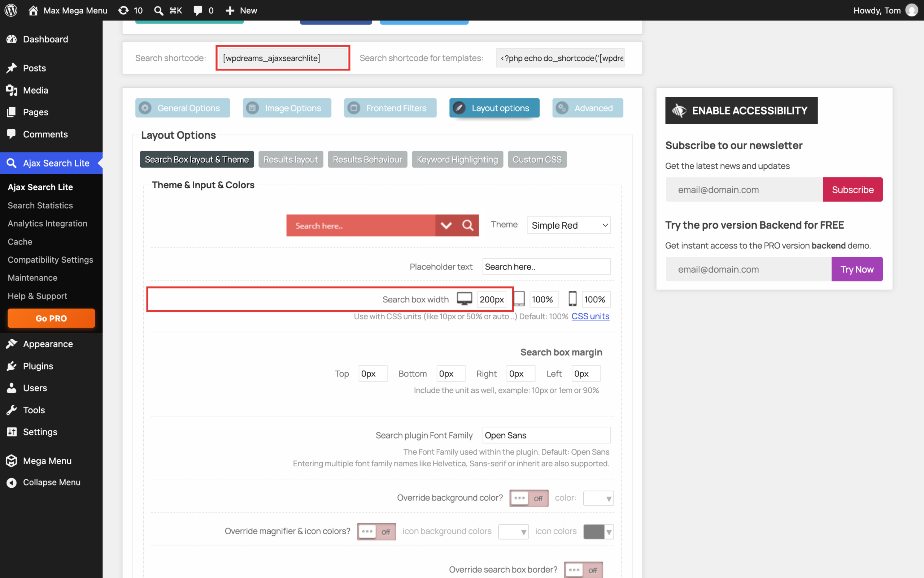Viewport: 924px width, 578px height.
Task: Select the Results layout sub-tab
Action: point(291,159)
